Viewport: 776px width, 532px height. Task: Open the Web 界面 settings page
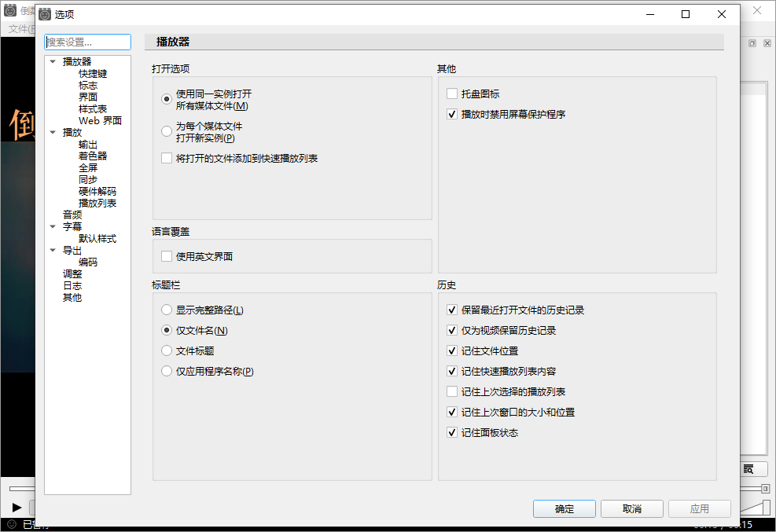click(x=100, y=121)
